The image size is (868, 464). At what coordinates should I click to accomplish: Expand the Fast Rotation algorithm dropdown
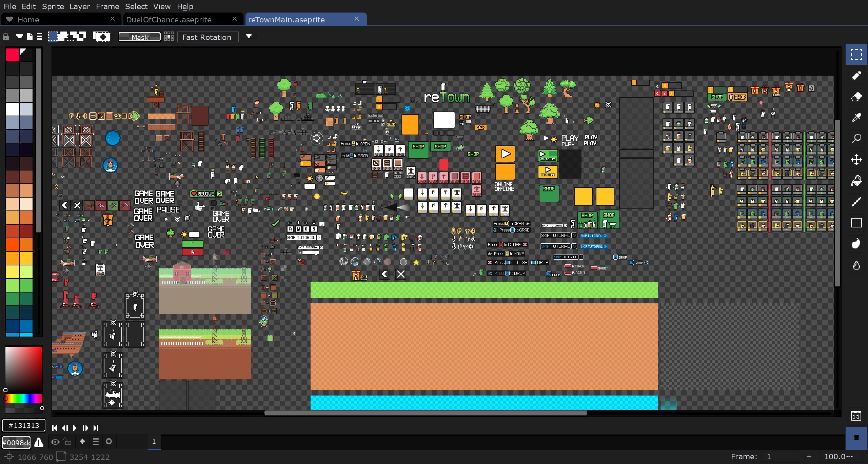pos(249,37)
